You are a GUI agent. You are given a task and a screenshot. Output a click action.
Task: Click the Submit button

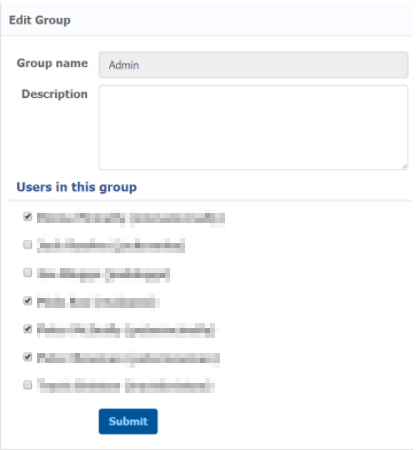128,421
